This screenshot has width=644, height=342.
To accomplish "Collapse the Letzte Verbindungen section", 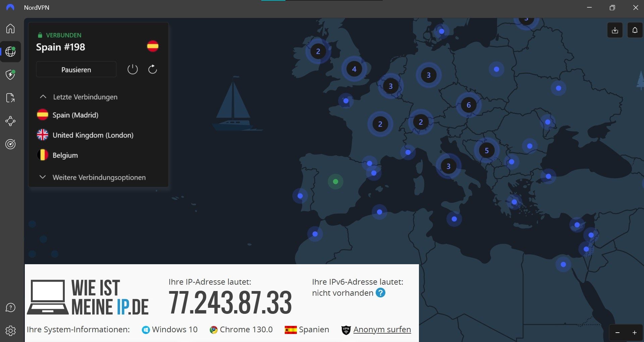I will pyautogui.click(x=79, y=97).
